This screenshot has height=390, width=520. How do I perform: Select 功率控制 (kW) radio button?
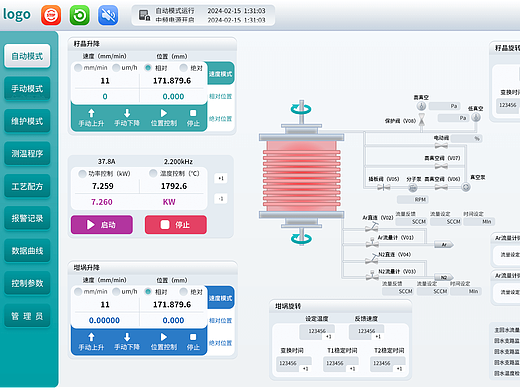point(82,174)
